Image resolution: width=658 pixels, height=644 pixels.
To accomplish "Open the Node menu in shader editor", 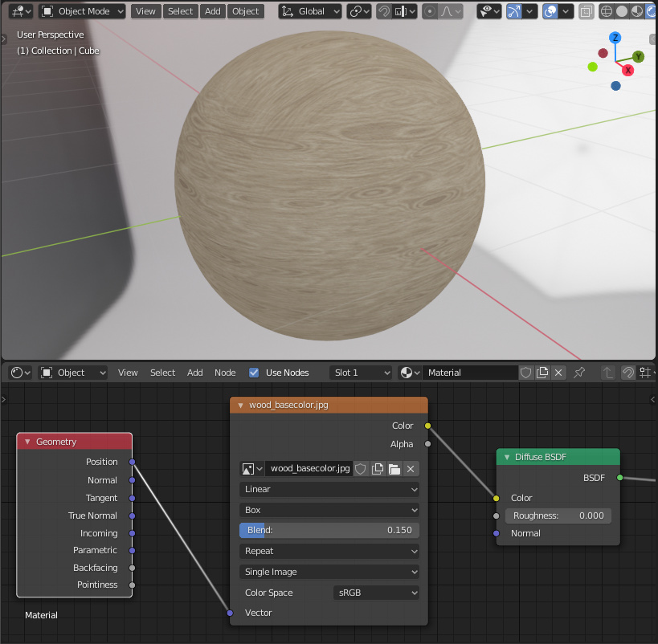I will click(225, 373).
